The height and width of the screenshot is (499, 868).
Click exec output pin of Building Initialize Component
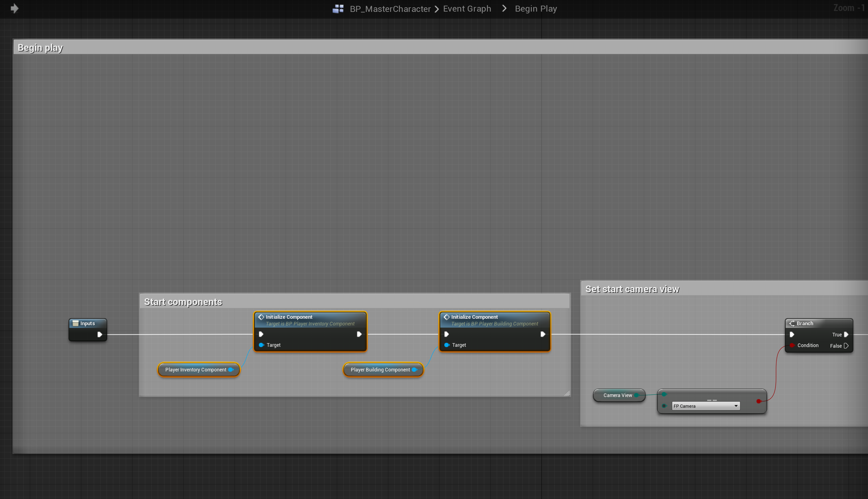pos(543,334)
